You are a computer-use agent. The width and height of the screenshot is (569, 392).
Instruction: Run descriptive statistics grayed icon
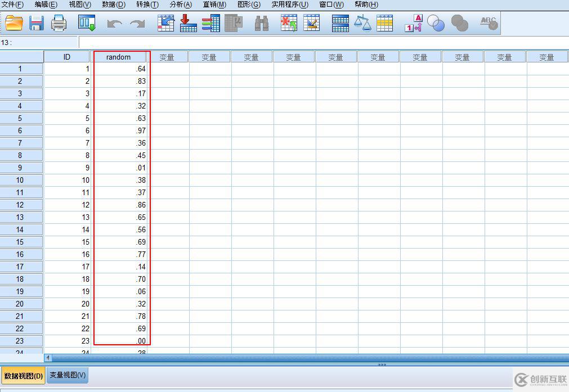coord(234,23)
